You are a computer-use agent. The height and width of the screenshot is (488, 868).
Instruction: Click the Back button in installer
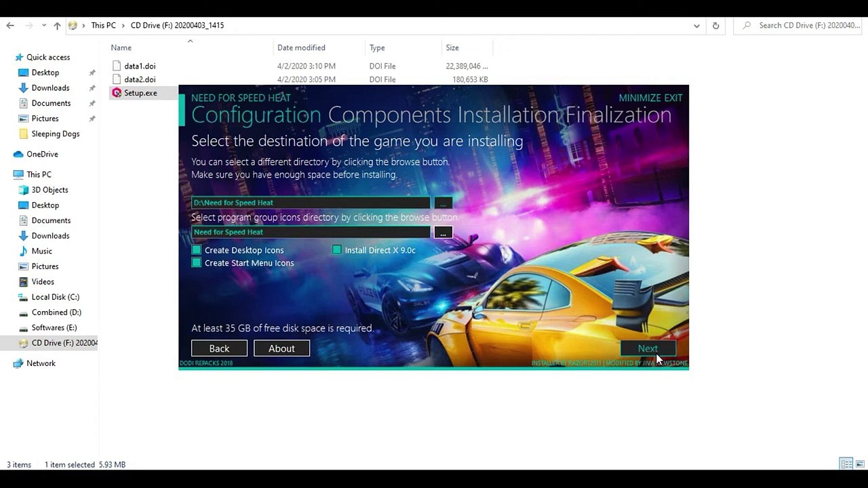tap(219, 348)
